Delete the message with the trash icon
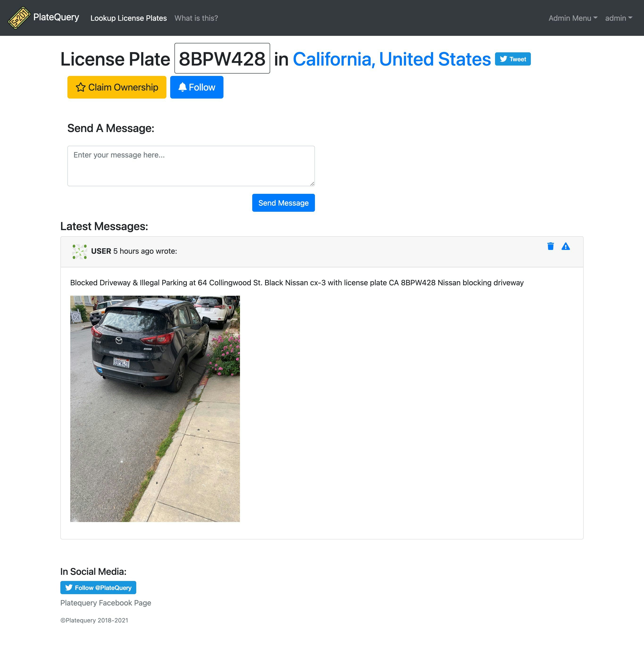The width and height of the screenshot is (644, 655). [x=550, y=246]
